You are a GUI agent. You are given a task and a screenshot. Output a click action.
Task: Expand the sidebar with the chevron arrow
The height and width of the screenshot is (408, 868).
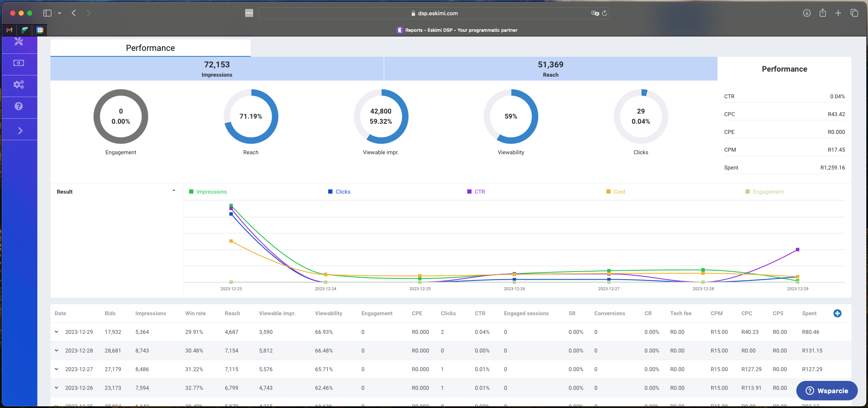click(20, 130)
